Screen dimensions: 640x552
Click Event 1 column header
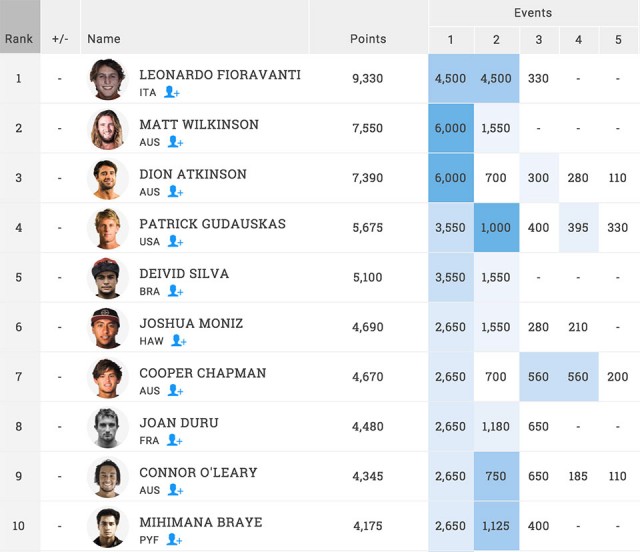pos(450,40)
